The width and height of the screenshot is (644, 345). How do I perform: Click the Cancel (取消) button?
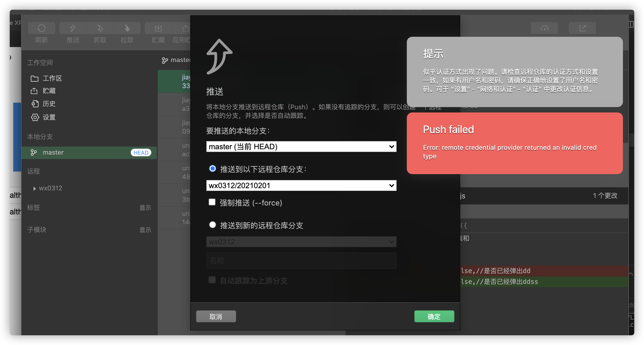click(x=216, y=316)
